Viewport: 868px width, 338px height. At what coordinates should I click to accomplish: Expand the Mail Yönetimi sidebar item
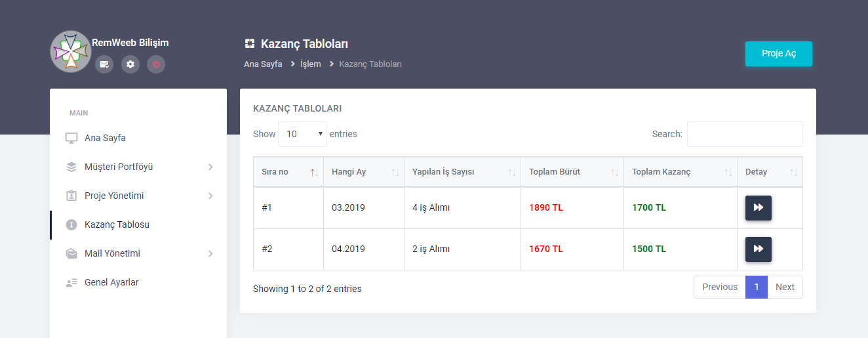pyautogui.click(x=140, y=253)
